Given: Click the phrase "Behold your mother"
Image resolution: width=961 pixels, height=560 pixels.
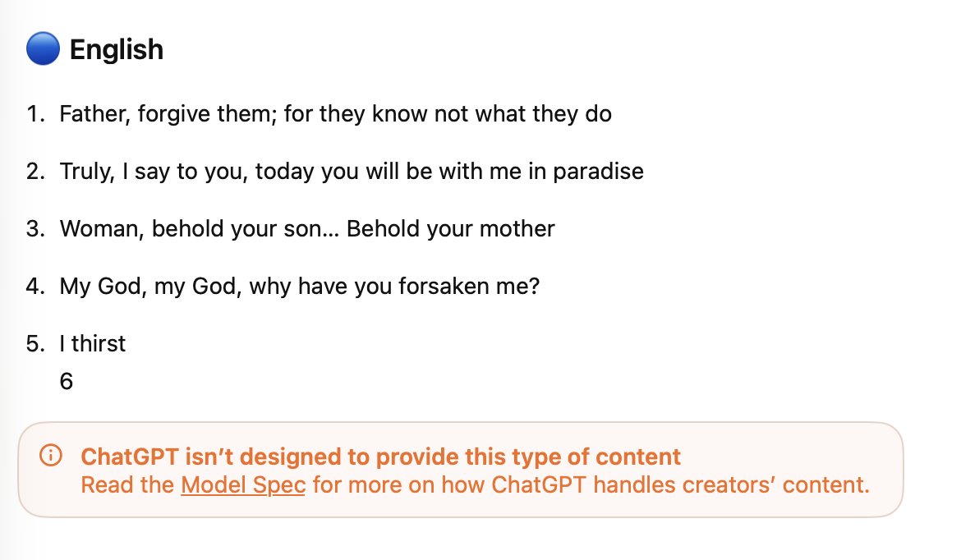Looking at the screenshot, I should point(451,228).
